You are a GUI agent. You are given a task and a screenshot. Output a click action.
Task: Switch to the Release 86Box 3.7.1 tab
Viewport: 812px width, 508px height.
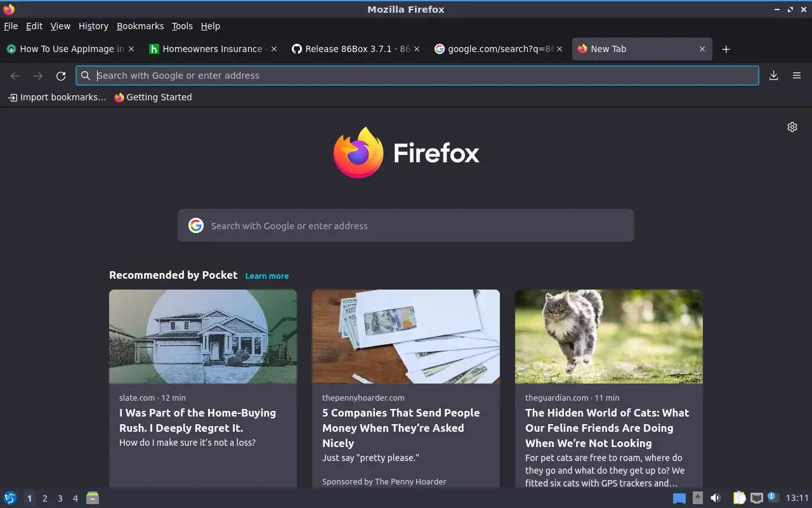coord(355,49)
